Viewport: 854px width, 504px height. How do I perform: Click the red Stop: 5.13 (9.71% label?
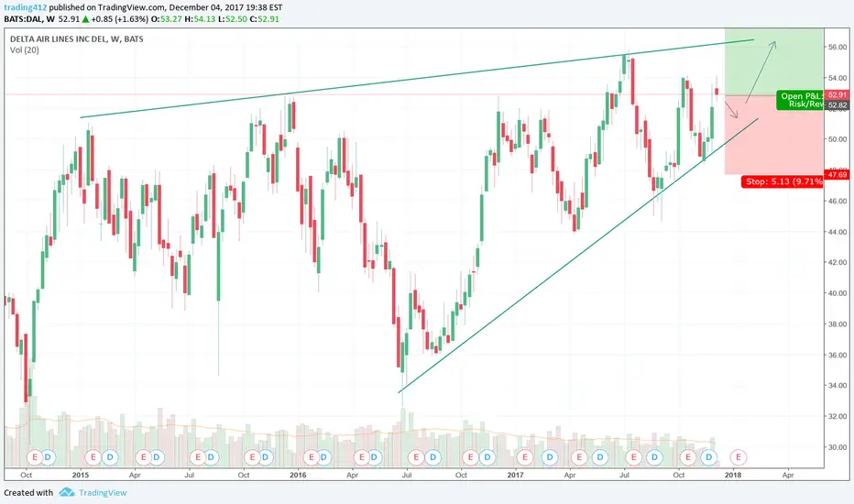pos(783,181)
